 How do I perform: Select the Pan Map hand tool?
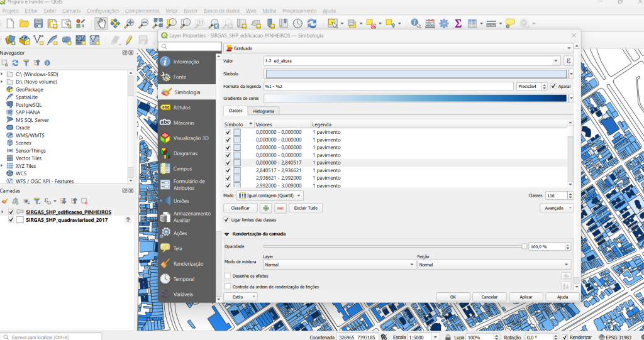101,23
